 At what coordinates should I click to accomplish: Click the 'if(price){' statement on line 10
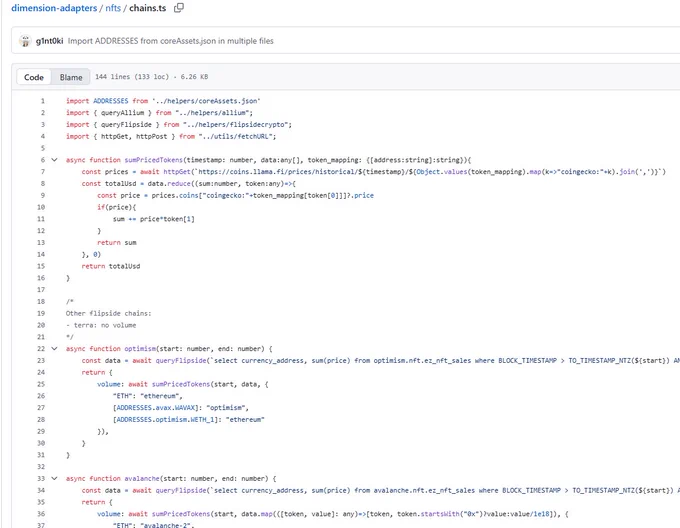click(116, 207)
